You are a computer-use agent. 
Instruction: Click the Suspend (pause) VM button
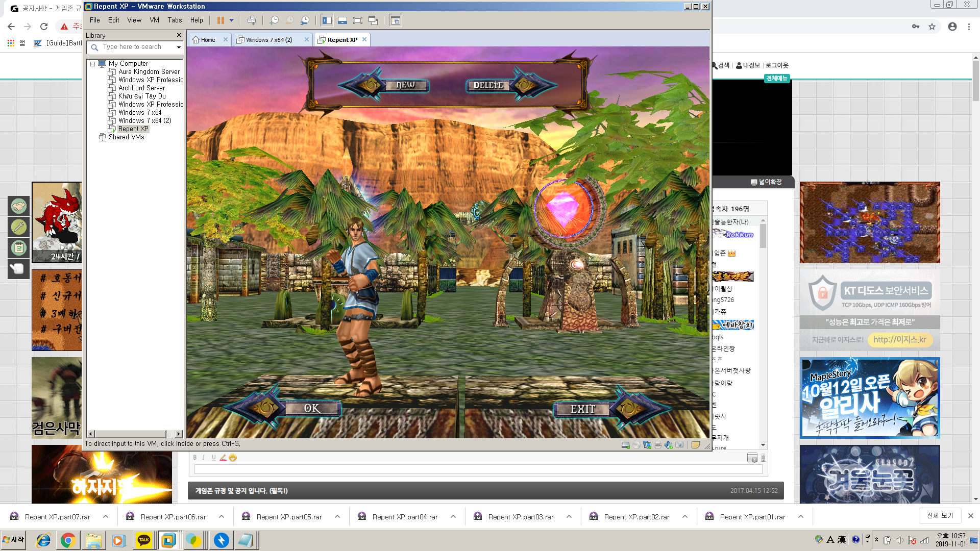220,20
